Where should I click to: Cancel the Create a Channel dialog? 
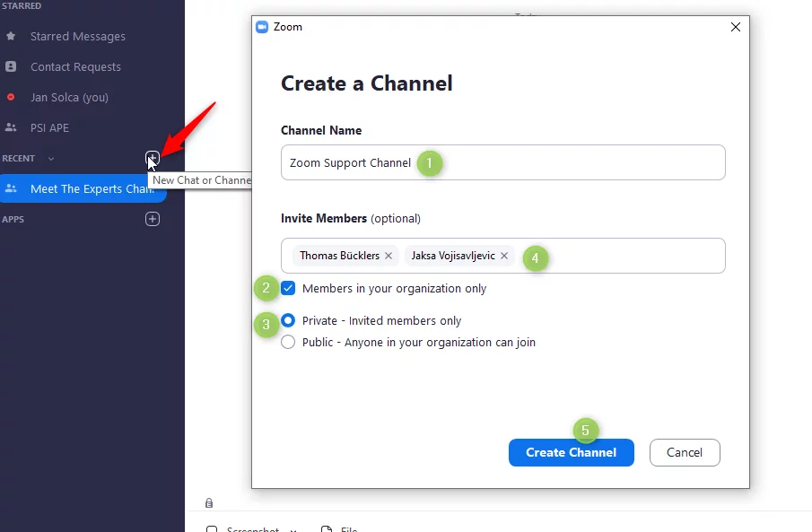[x=684, y=452]
